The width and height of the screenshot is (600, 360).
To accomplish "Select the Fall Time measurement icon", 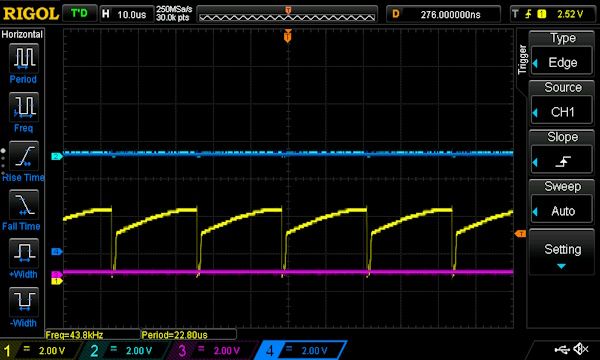I will coord(24,204).
